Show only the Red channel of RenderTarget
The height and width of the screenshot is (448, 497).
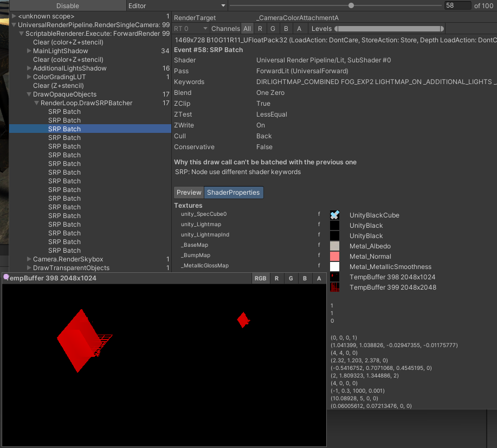pos(260,28)
